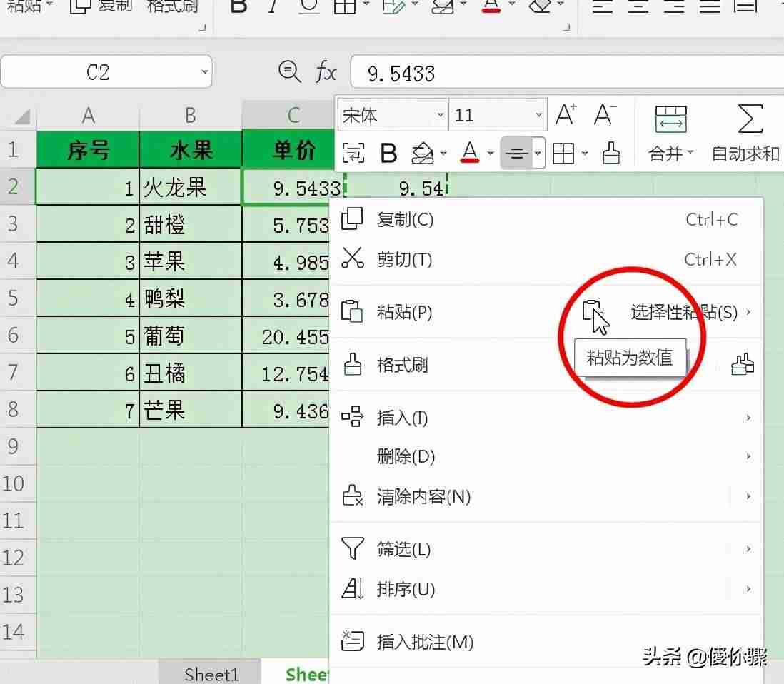
Task: Select the cell containing 丑橘
Action: coord(191,373)
